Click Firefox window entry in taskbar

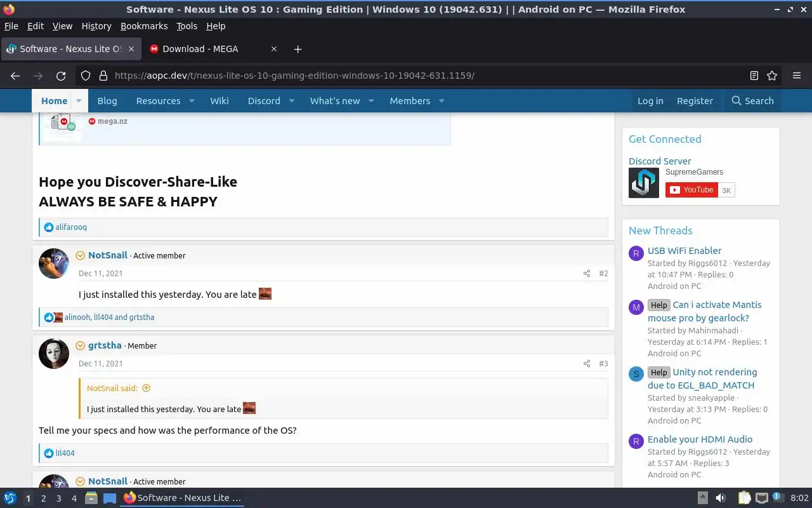tap(183, 498)
